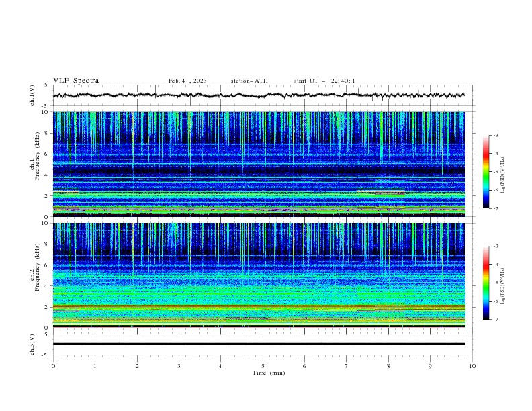This screenshot has height=411, width=532.
Task: Click the log(PSD) label beside ch.2 colorbar
Action: [x=502, y=286]
